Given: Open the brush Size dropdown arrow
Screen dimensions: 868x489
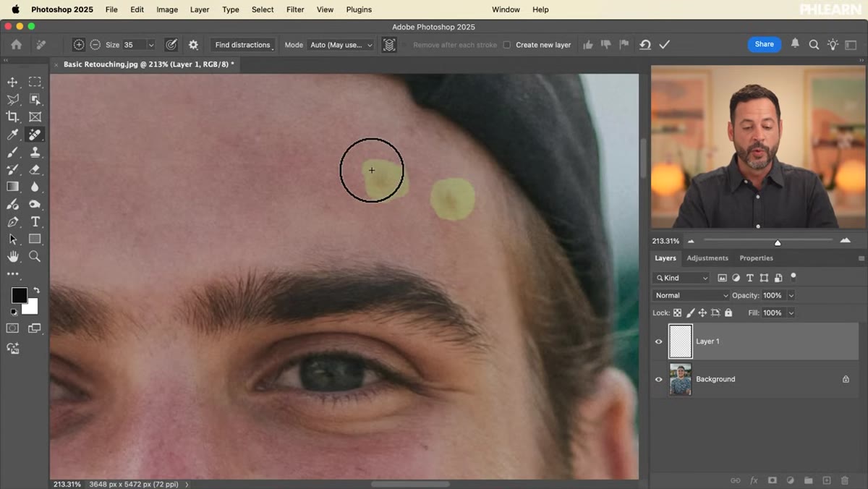Looking at the screenshot, I should point(151,45).
